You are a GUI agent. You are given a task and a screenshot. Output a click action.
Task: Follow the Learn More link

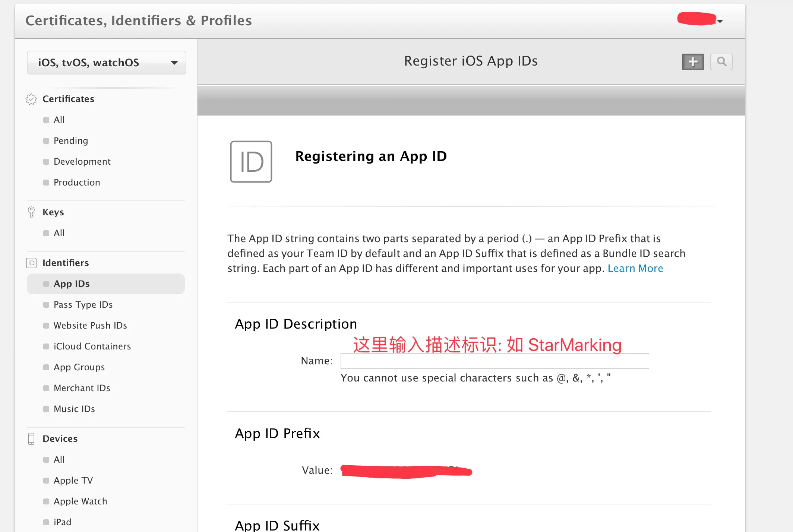tap(635, 269)
